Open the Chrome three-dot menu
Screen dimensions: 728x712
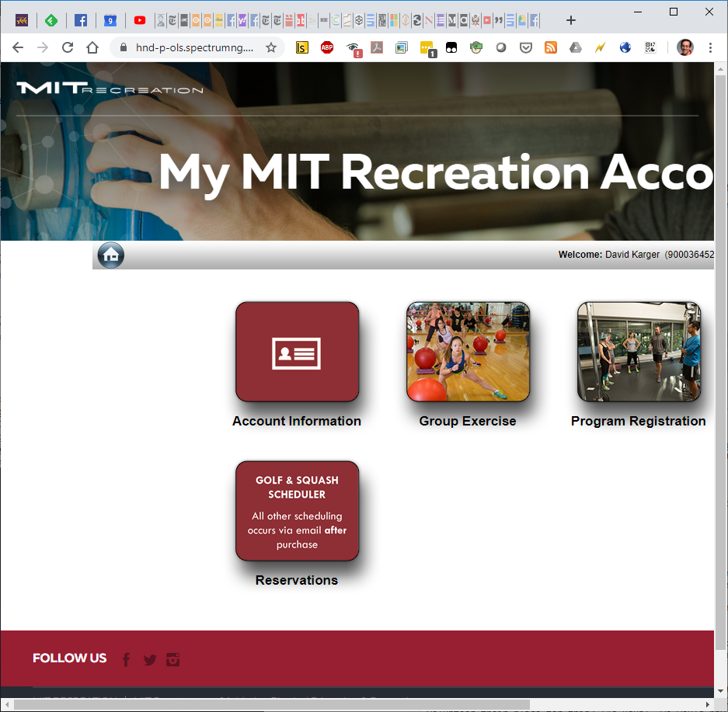point(710,47)
